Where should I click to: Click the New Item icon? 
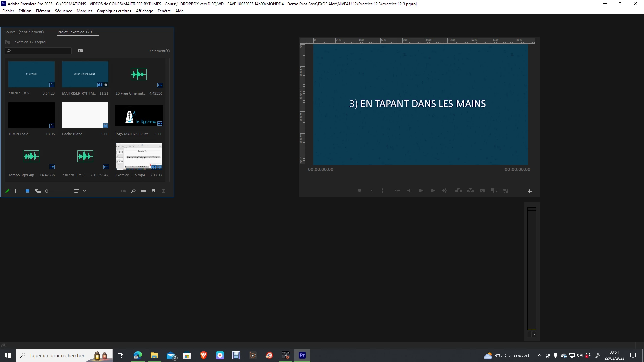point(154,191)
